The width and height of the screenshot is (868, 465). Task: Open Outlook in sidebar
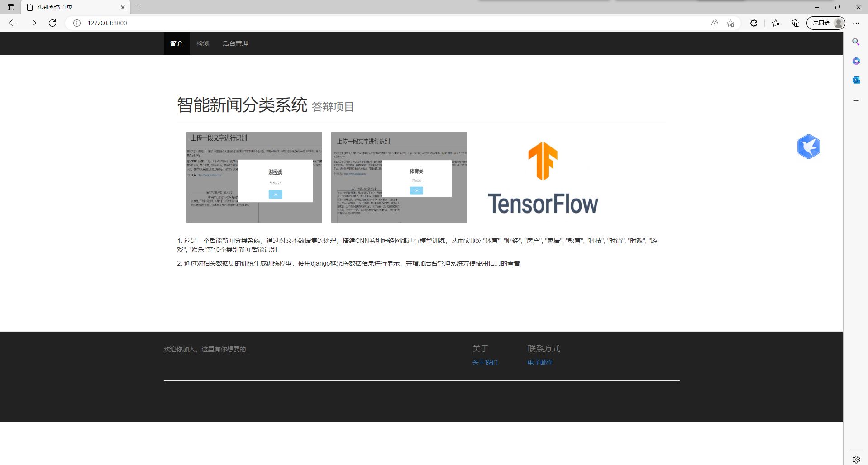tap(856, 80)
